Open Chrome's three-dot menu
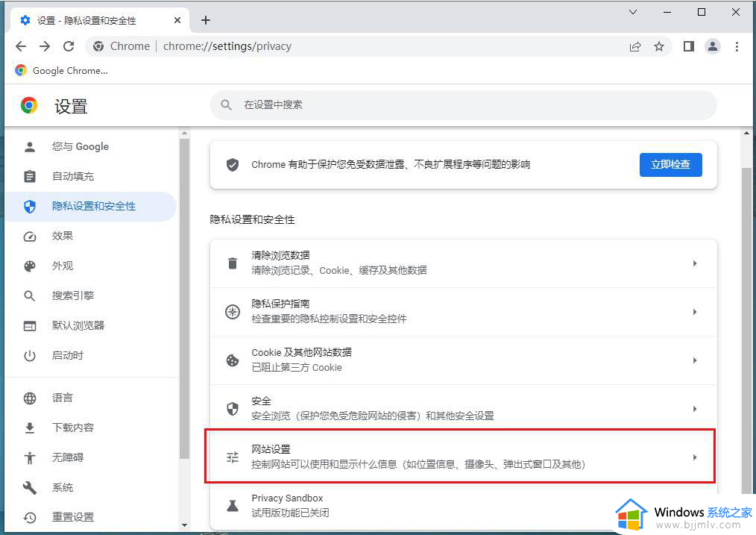 (x=737, y=46)
